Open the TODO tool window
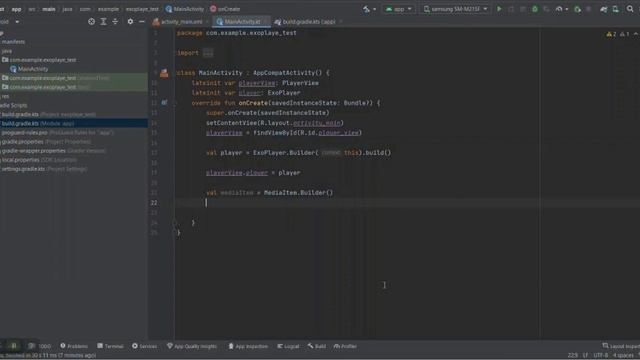640x360 pixels. coord(40,346)
